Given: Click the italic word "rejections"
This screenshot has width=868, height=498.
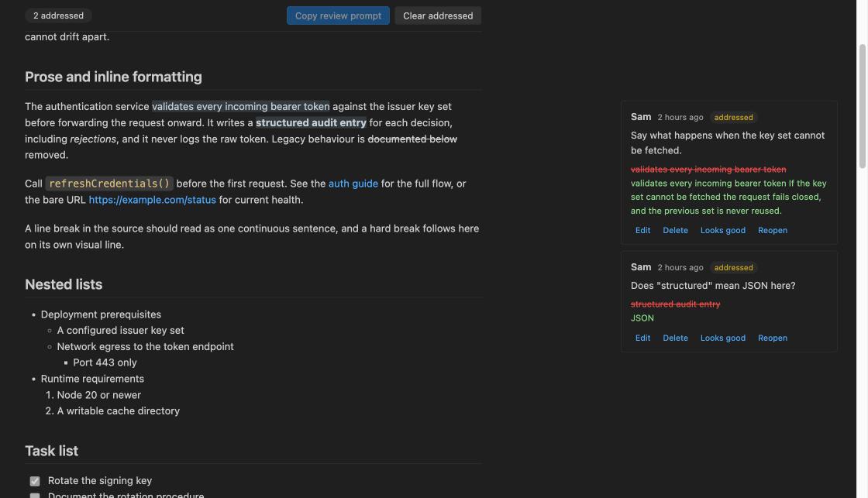Looking at the screenshot, I should pos(93,139).
